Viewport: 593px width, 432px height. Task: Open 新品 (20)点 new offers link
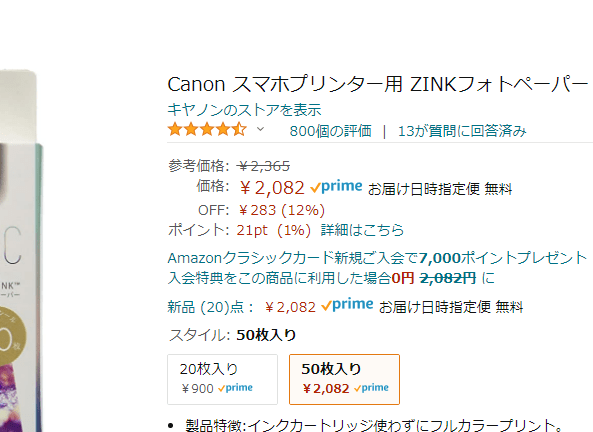click(210, 307)
